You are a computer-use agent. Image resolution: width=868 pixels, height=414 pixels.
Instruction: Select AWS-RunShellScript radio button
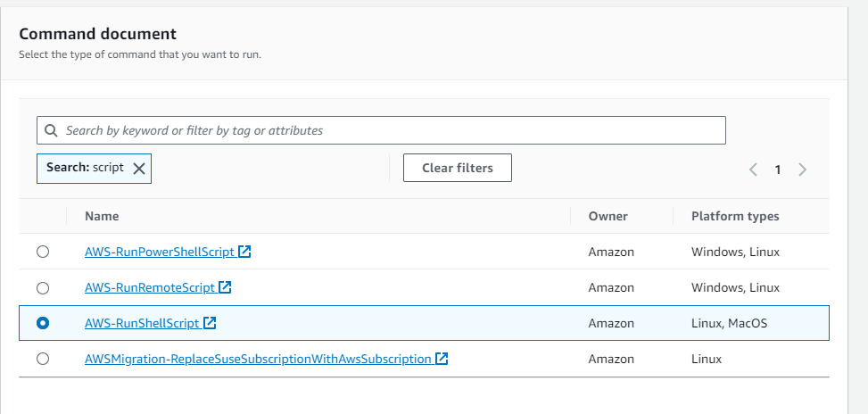[x=43, y=323]
